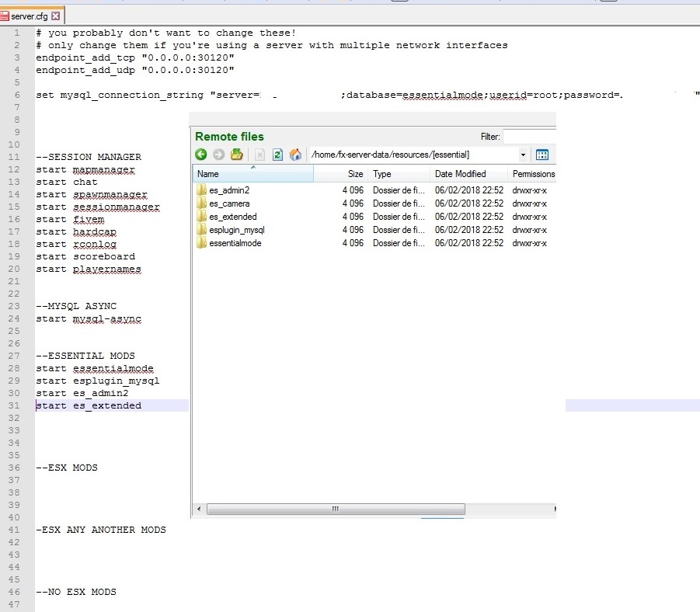
Task: Click the line "start chat"
Action: 67,183
